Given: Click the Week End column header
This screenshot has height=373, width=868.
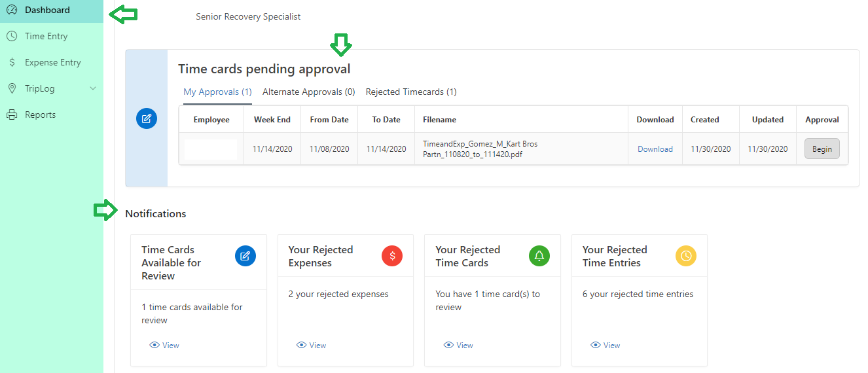Looking at the screenshot, I should coord(272,120).
